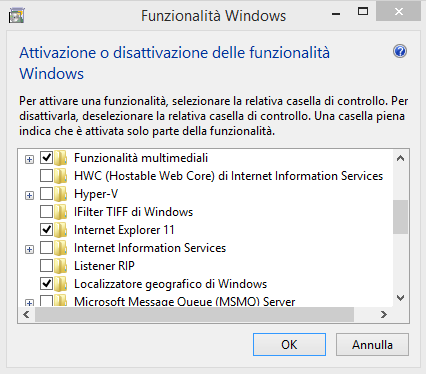
Task: Click the horizontal scrollbar right arrow
Action: tap(384, 314)
